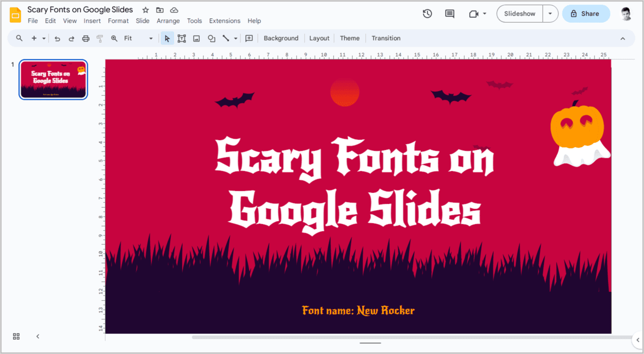
Task: Open the Layout options
Action: point(319,38)
